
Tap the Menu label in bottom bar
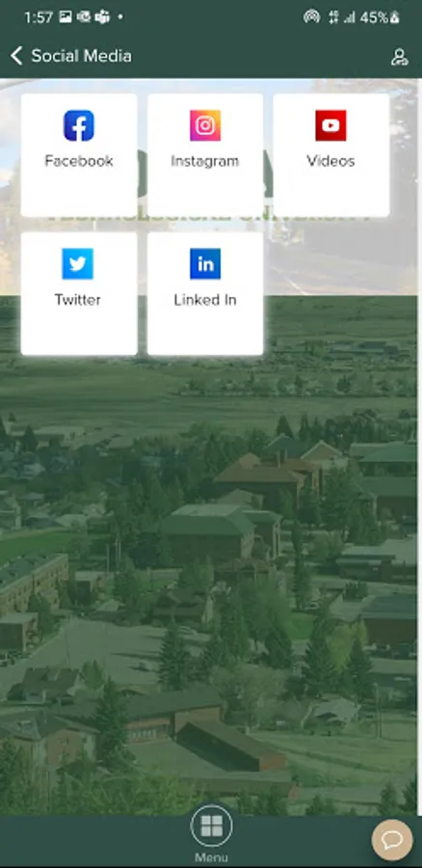pos(211,857)
